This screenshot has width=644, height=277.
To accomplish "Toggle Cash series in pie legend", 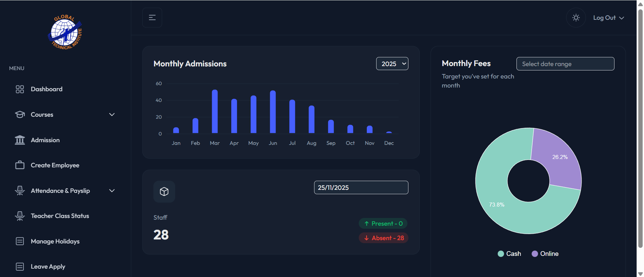I will coord(509,254).
